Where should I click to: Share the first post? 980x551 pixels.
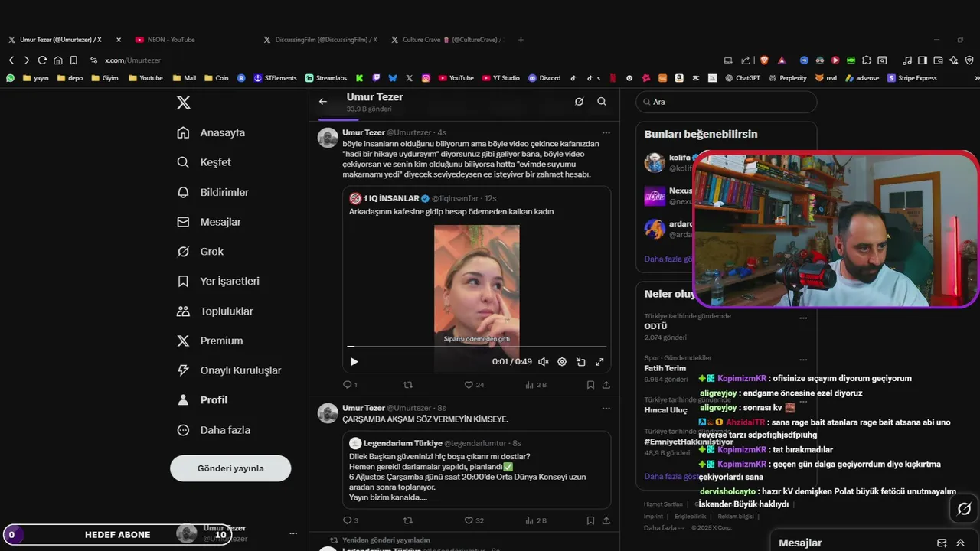[606, 385]
